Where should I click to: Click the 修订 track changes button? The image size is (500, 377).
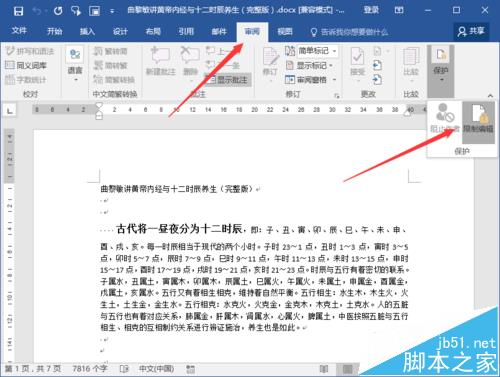(x=270, y=63)
